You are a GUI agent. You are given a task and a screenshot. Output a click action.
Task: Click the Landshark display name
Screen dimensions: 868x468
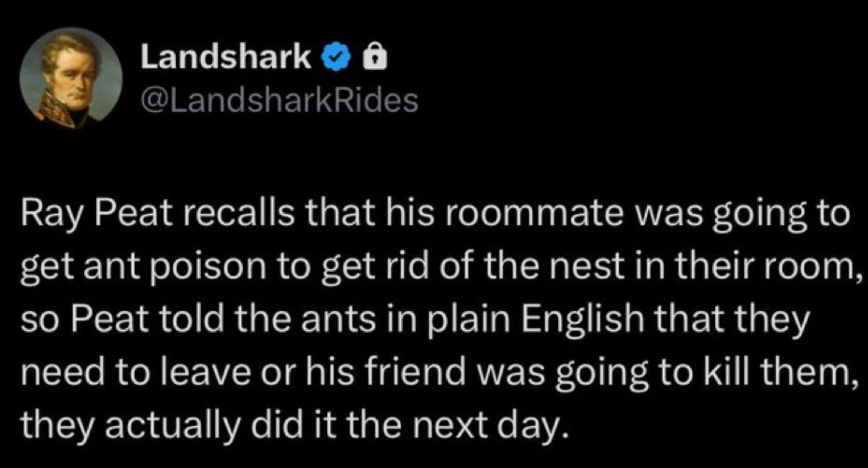226,58
